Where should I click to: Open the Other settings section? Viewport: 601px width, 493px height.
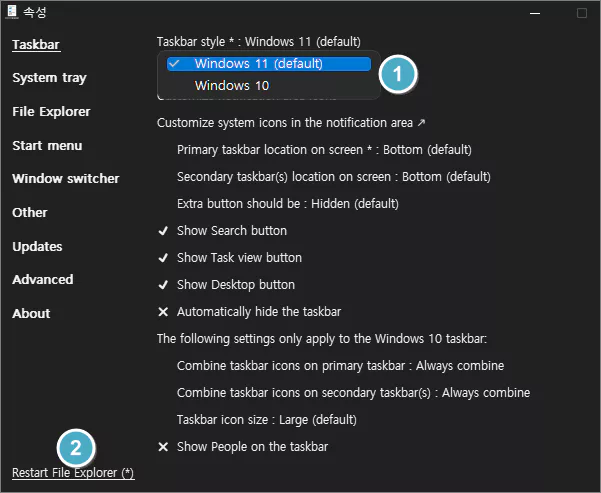click(30, 212)
